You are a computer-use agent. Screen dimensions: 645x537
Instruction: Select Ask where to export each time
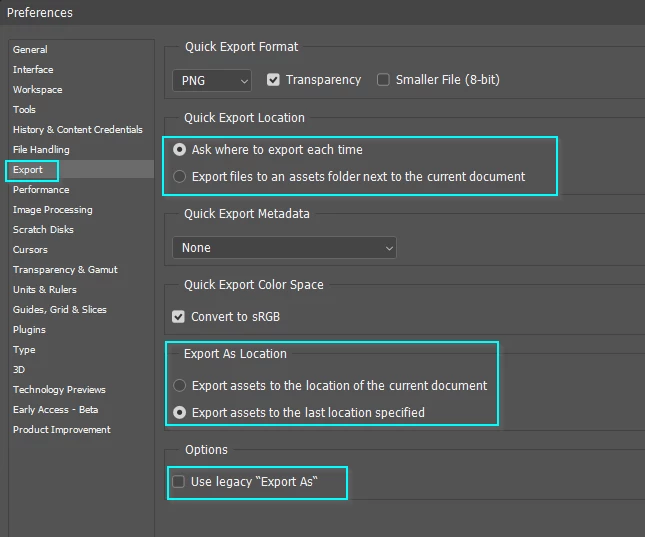tap(180, 150)
